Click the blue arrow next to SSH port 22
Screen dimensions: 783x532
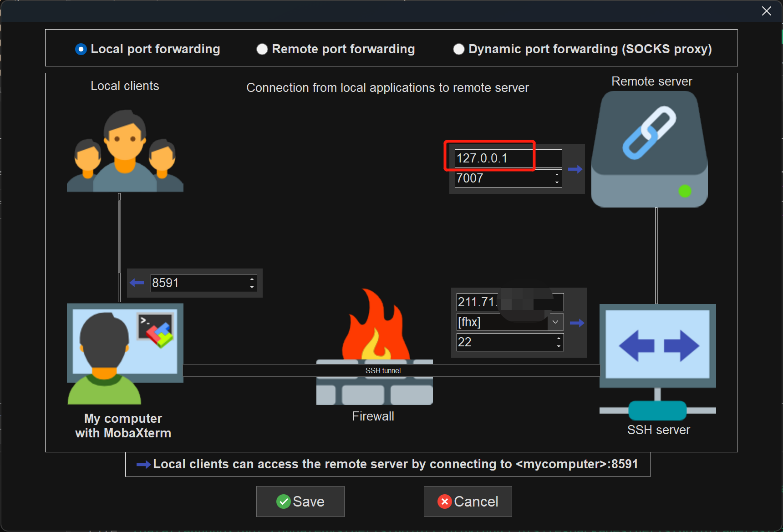(x=577, y=323)
